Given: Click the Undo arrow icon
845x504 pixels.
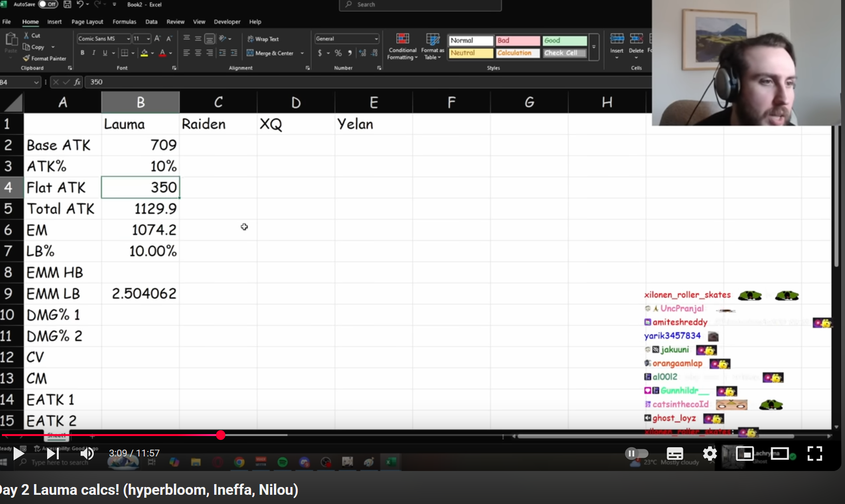Looking at the screenshot, I should [x=80, y=4].
